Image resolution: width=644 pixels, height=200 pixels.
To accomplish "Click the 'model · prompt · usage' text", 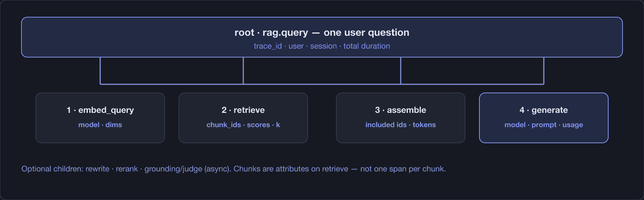I will click(x=544, y=125).
